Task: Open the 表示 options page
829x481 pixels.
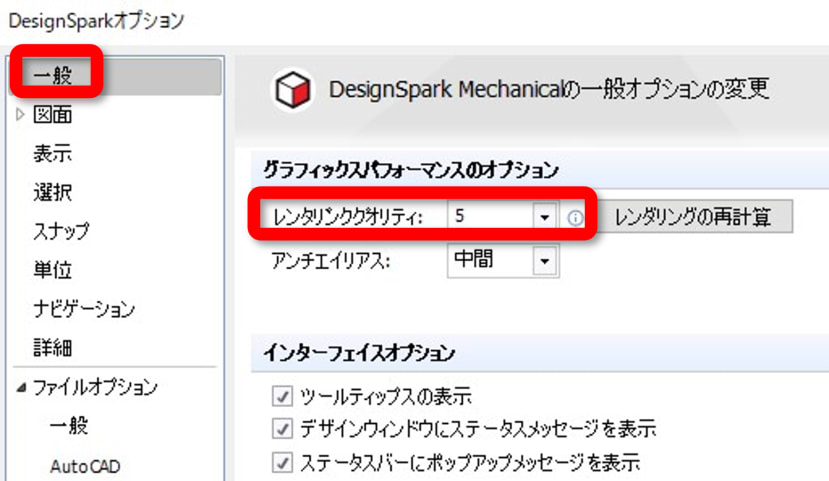Action: [52, 153]
